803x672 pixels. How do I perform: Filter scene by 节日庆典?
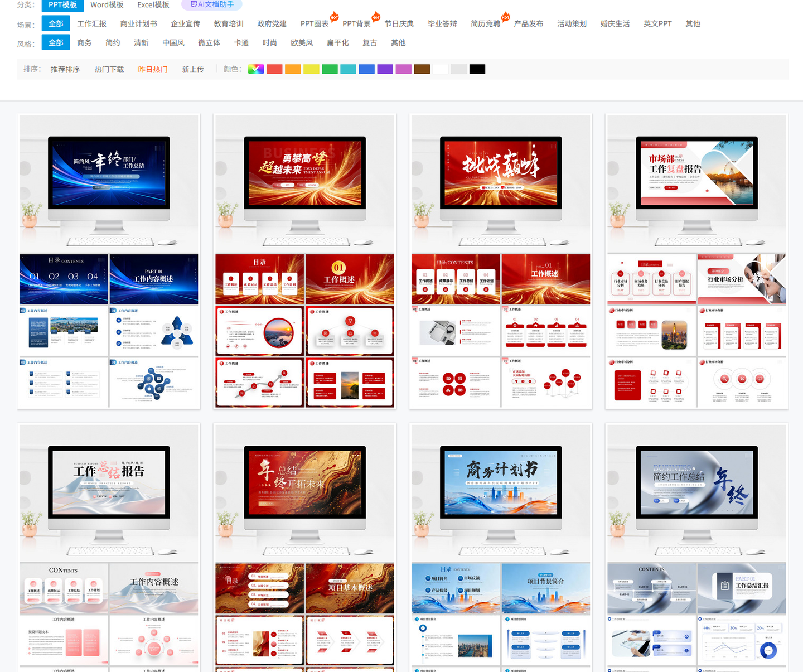point(399,24)
